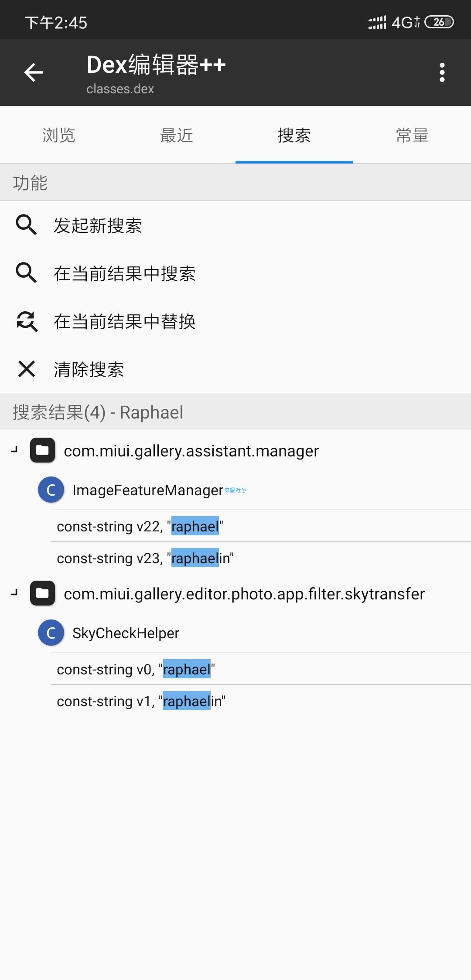Image resolution: width=471 pixels, height=980 pixels.
Task: Open const-string v23 "raphaelin" result
Action: click(261, 558)
